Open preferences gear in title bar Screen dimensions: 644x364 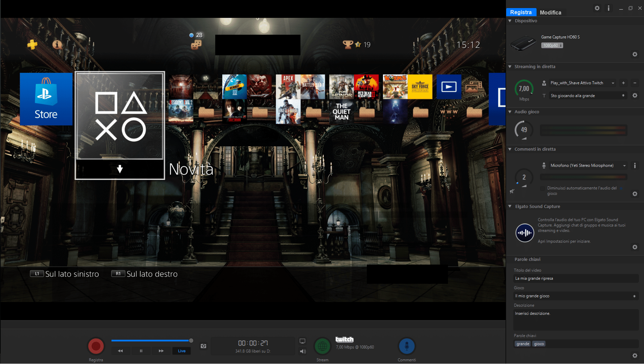click(x=597, y=8)
